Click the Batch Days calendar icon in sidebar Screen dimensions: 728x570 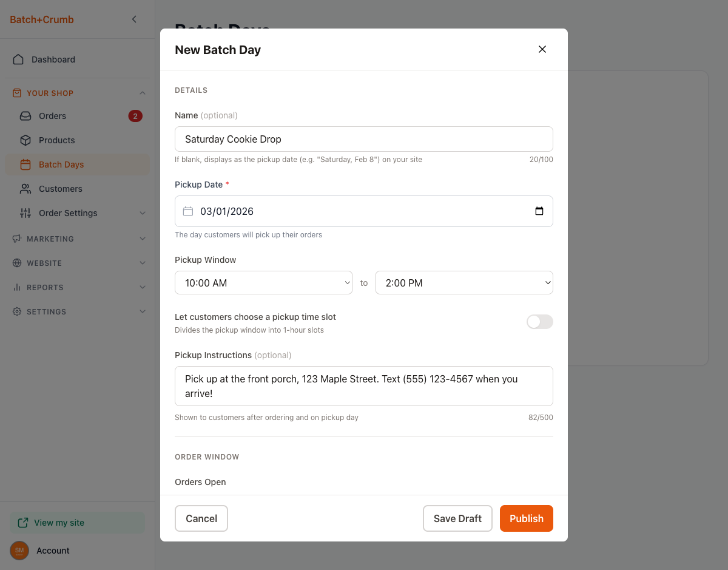click(25, 165)
